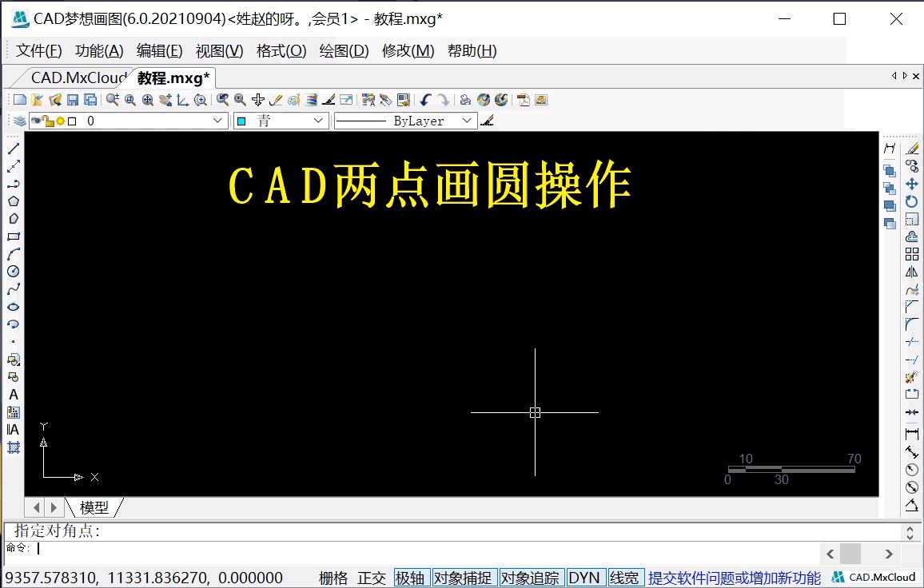The image size is (924, 588).
Task: Select the Rectangle drawing tool
Action: coord(13,236)
